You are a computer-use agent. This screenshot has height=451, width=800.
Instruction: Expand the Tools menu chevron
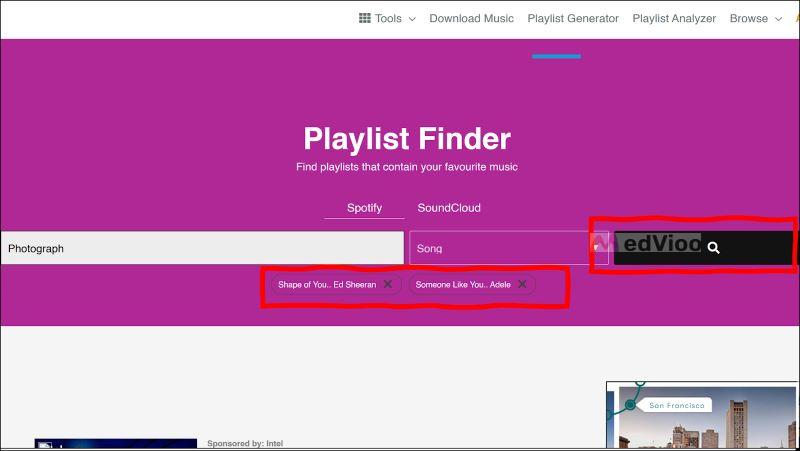pos(412,19)
